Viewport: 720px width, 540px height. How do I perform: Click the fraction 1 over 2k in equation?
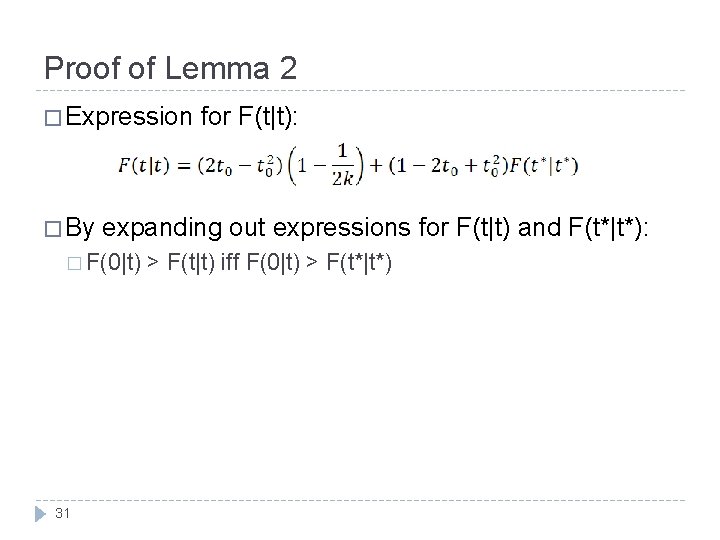pos(342,165)
